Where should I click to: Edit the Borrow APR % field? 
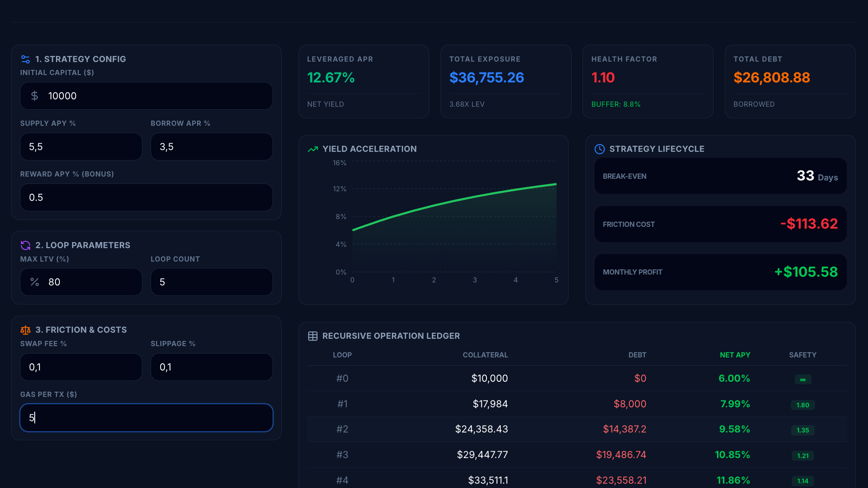click(211, 147)
